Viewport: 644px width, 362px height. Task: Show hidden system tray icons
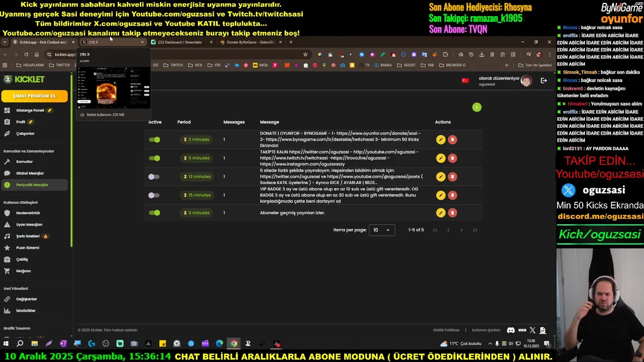pos(491,344)
